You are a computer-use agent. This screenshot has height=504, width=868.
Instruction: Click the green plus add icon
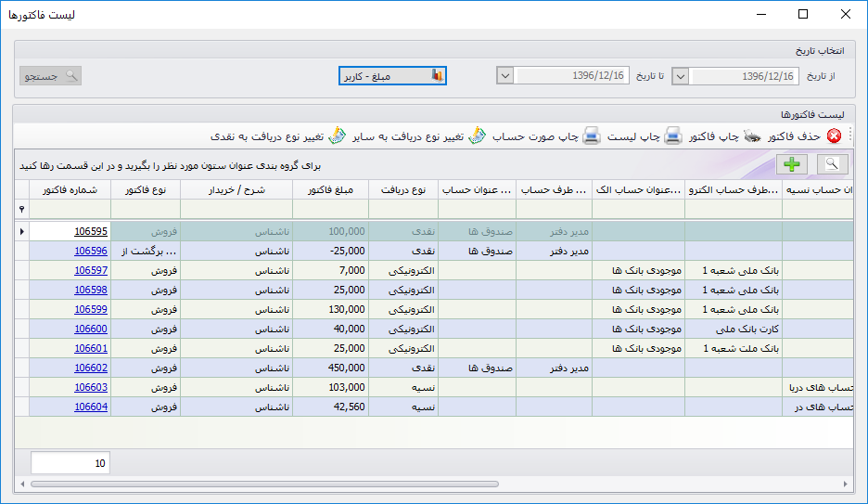pyautogui.click(x=792, y=164)
